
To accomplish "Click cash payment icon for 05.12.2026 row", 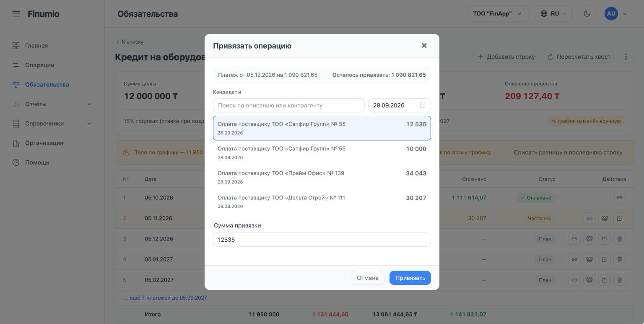I will [x=589, y=239].
